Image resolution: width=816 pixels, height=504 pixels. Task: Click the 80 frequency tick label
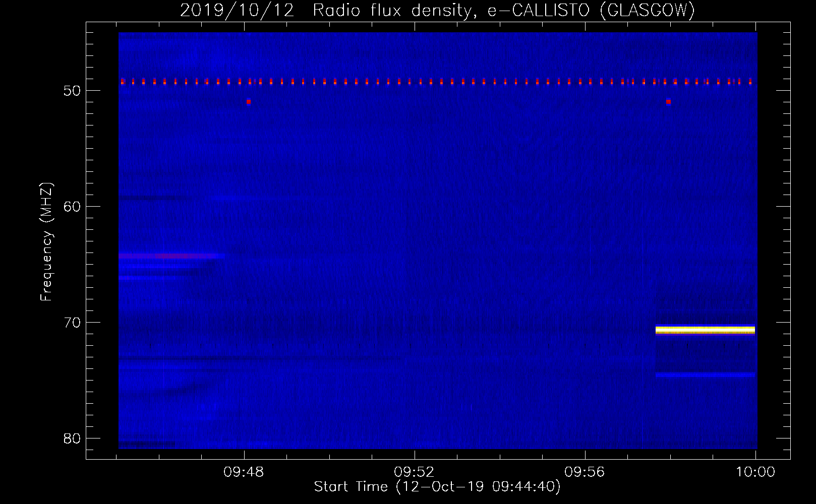(73, 438)
